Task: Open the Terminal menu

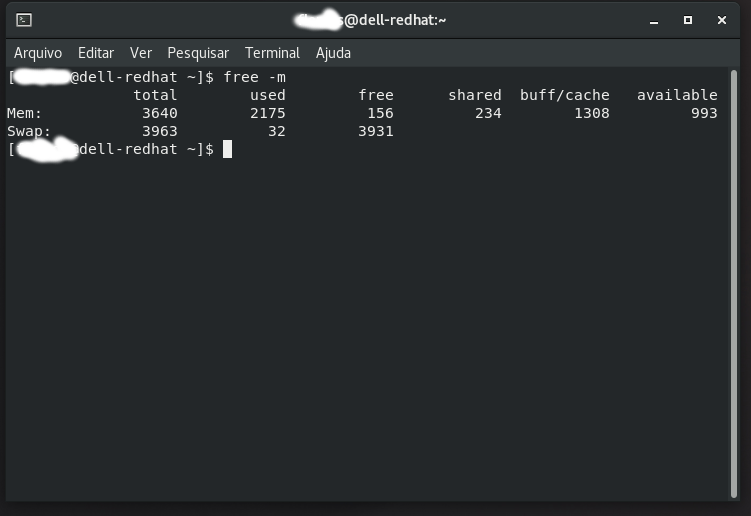Action: pyautogui.click(x=272, y=53)
